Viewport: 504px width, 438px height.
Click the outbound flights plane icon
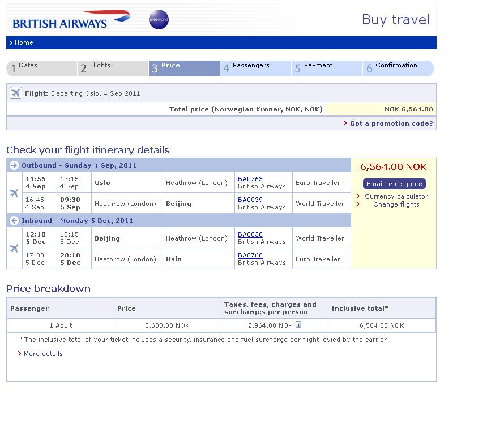[x=14, y=193]
